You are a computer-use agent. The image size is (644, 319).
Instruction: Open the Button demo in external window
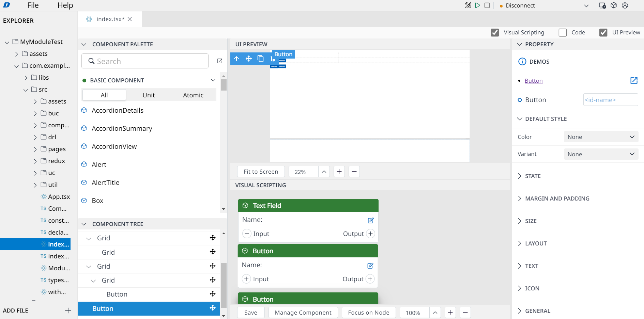point(634,80)
